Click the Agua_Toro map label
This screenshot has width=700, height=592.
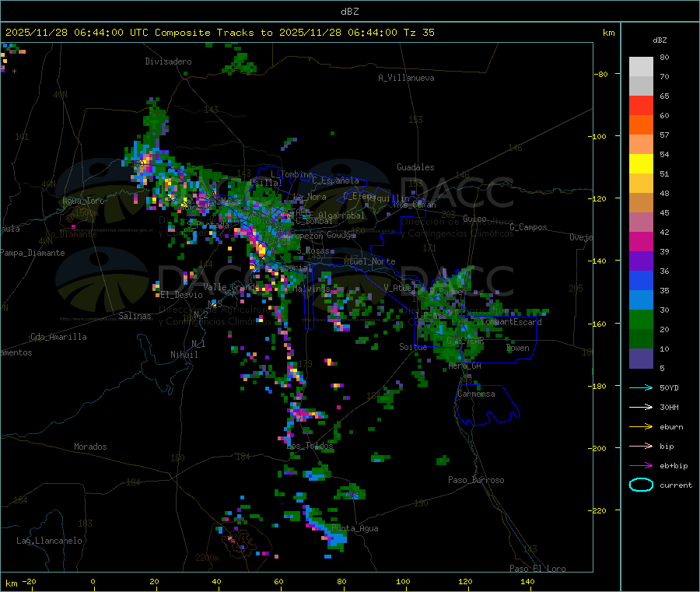click(83, 201)
